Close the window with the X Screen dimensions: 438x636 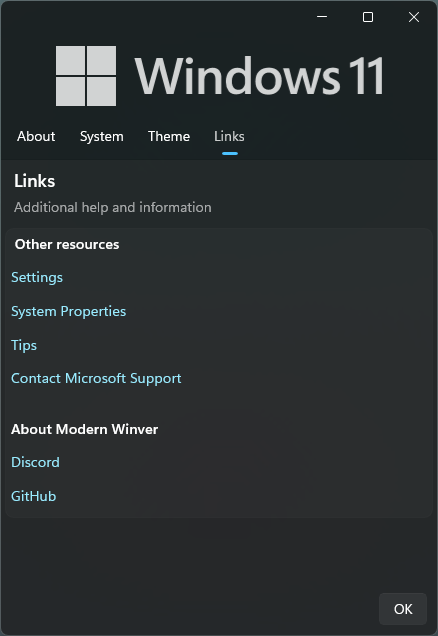(x=414, y=17)
